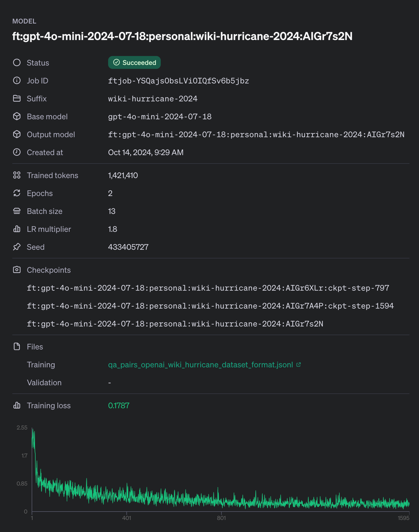Click the Seed pin icon

17,247
